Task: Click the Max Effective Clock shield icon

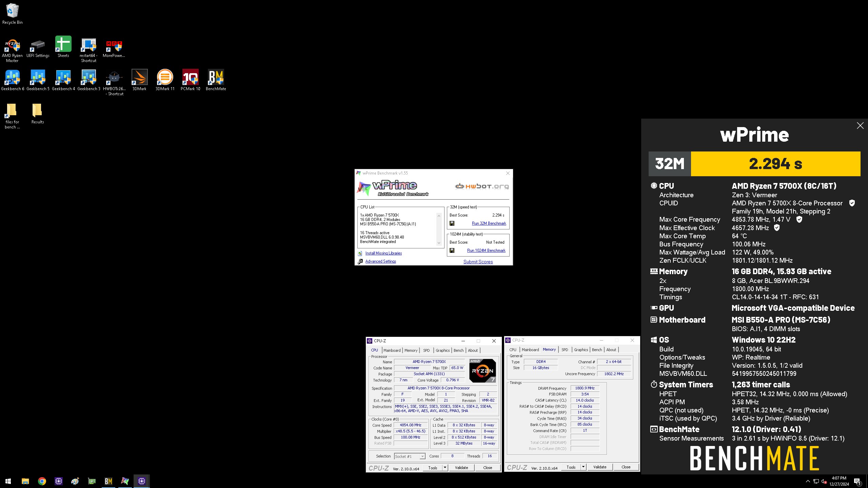Action: [777, 228]
